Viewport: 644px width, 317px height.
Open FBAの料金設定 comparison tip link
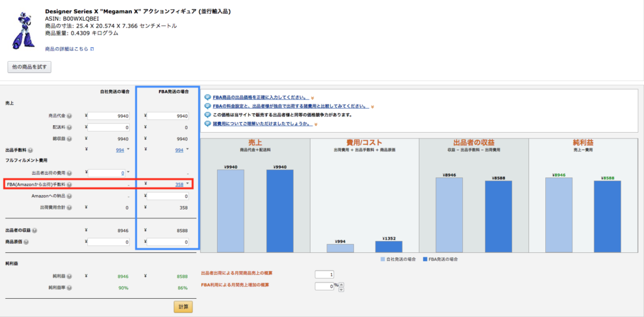(291, 106)
